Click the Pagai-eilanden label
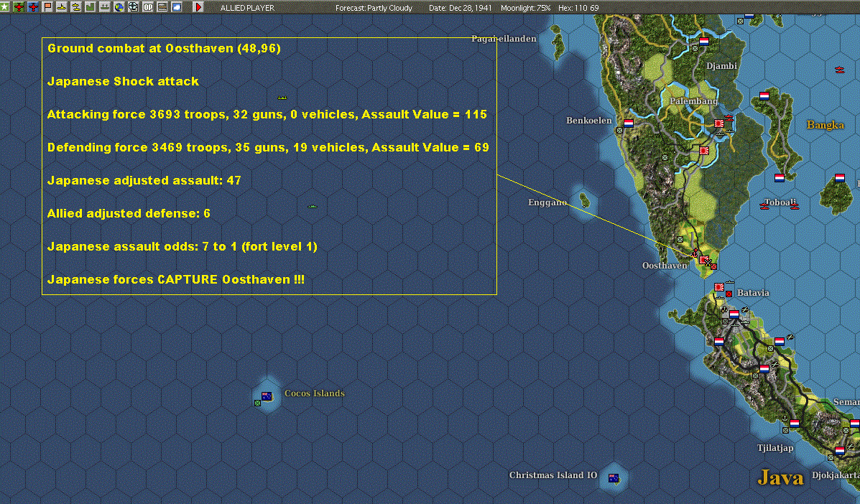This screenshot has width=860, height=504. point(504,39)
